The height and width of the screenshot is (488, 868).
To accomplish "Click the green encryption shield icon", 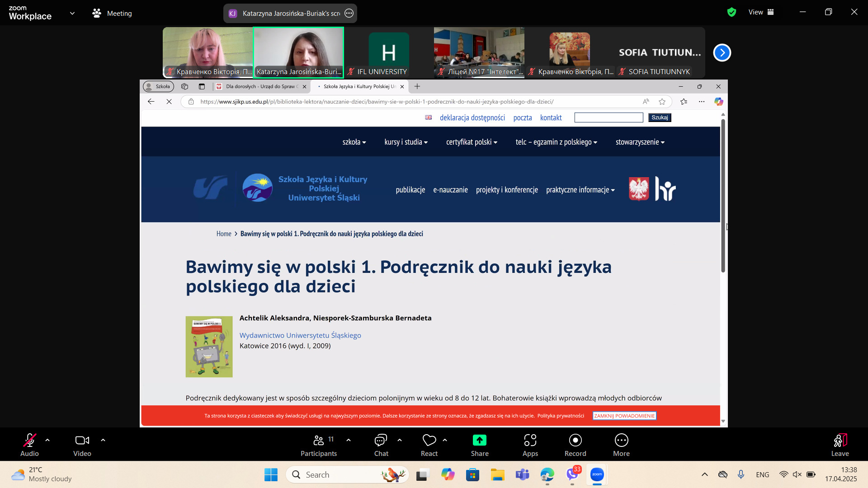I will [732, 13].
